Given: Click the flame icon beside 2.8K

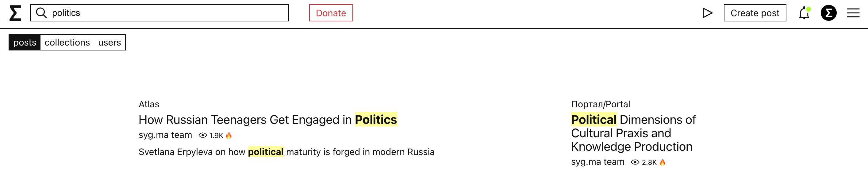Looking at the screenshot, I should (x=663, y=162).
